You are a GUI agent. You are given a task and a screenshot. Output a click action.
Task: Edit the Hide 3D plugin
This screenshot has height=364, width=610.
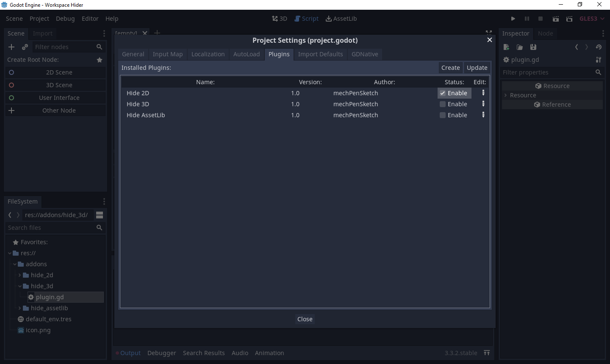tap(483, 104)
